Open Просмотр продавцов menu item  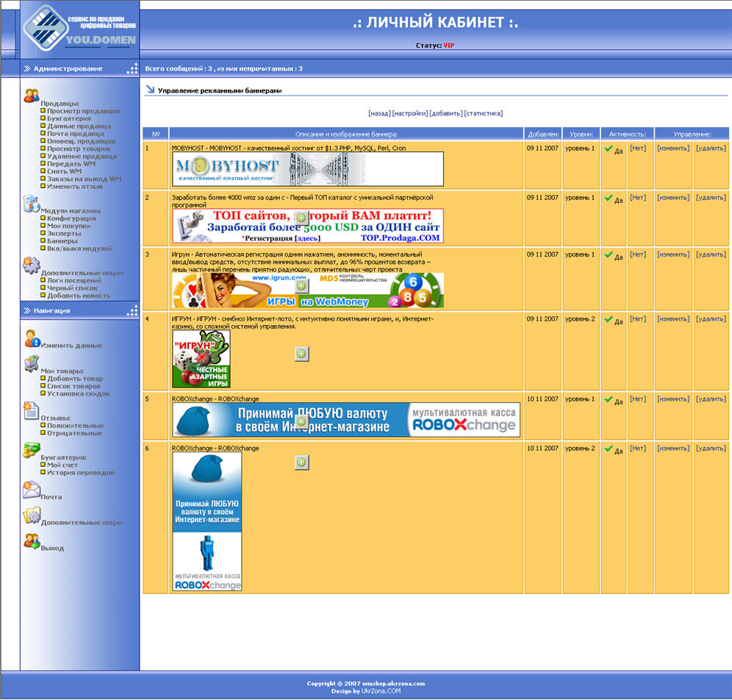(83, 111)
